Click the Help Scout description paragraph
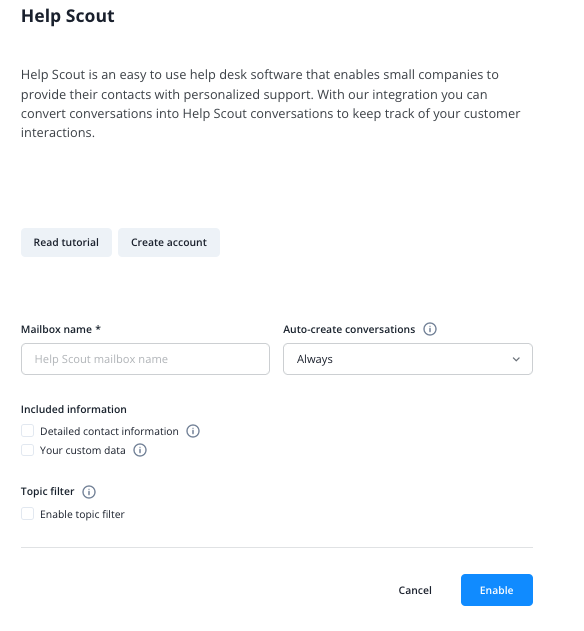This screenshot has height=631, width=584. coord(270,103)
